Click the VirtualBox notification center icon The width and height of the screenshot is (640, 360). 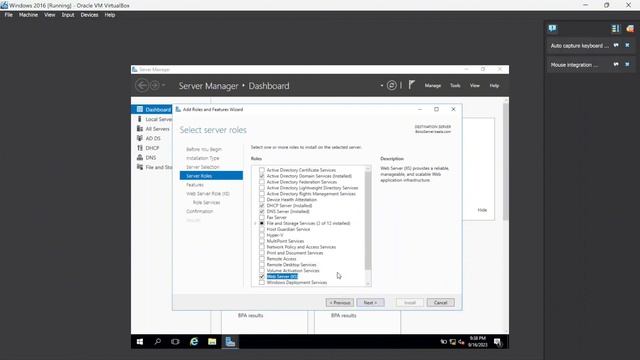point(552,28)
